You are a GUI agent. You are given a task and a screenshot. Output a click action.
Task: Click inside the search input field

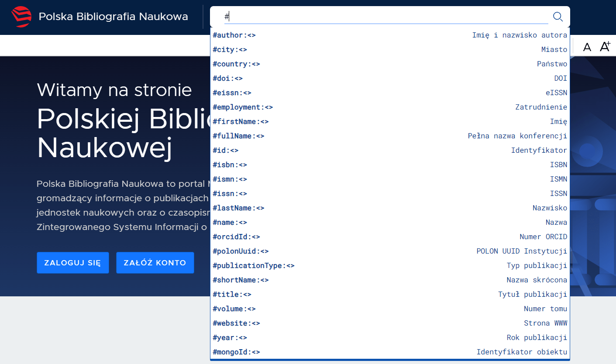click(386, 17)
